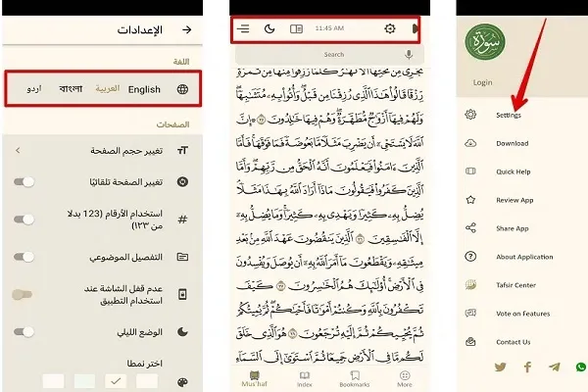This screenshot has height=392, width=588.
Task: Switch to Bookmarks tab
Action: click(355, 378)
